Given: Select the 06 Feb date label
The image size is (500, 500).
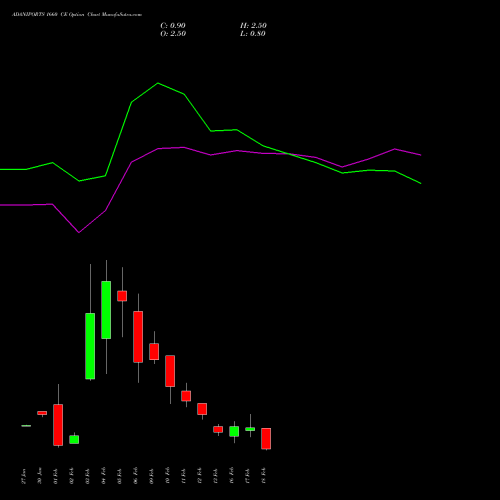Looking at the screenshot, I should pyautogui.click(x=135, y=476).
